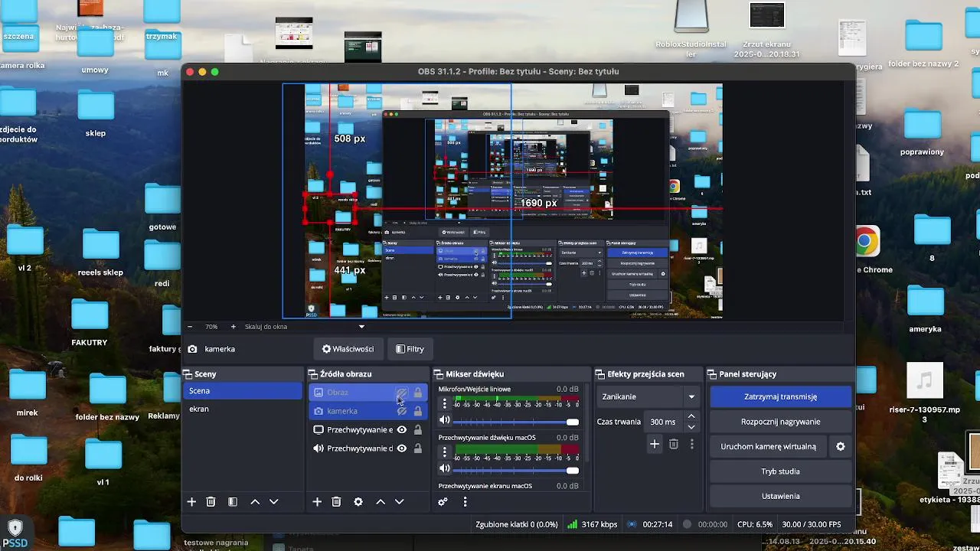Open audio mixer menu dots at bottom
Image resolution: width=980 pixels, height=551 pixels.
(465, 502)
